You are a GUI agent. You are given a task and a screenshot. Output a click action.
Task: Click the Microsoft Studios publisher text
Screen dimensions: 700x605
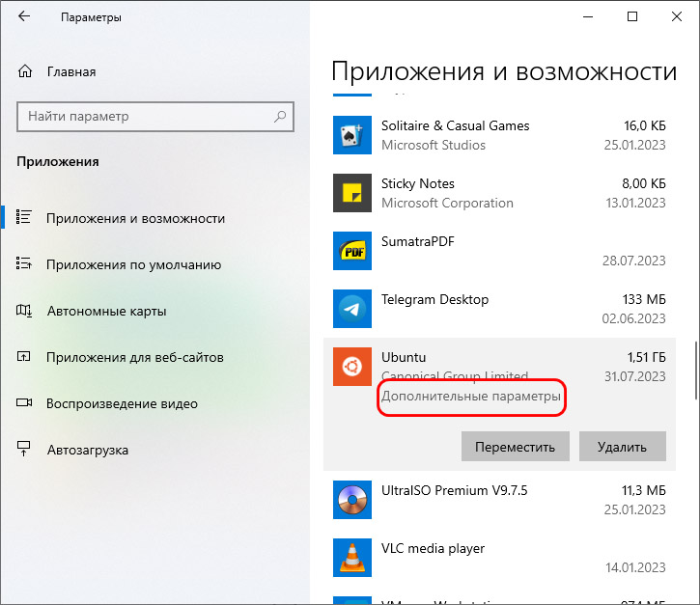(434, 145)
